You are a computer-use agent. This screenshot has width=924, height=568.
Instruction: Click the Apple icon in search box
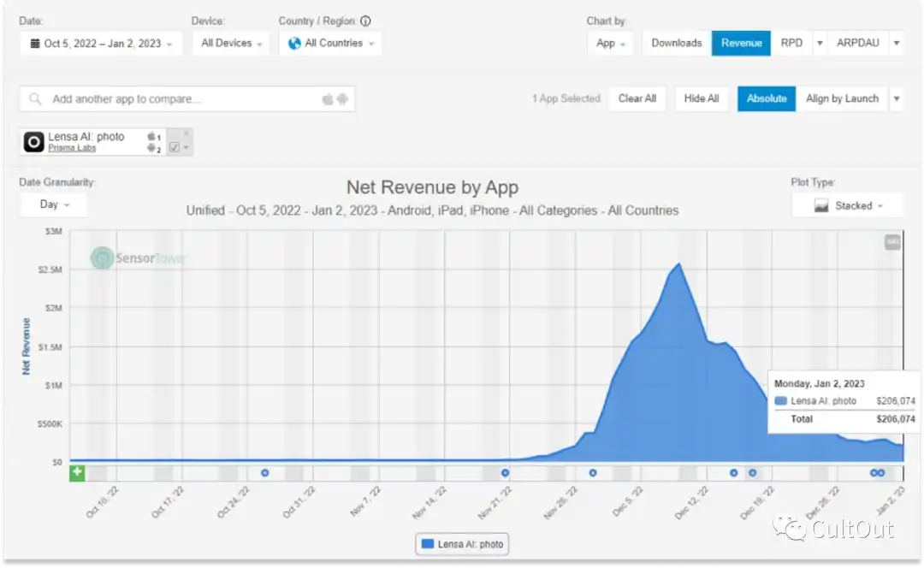click(x=328, y=99)
